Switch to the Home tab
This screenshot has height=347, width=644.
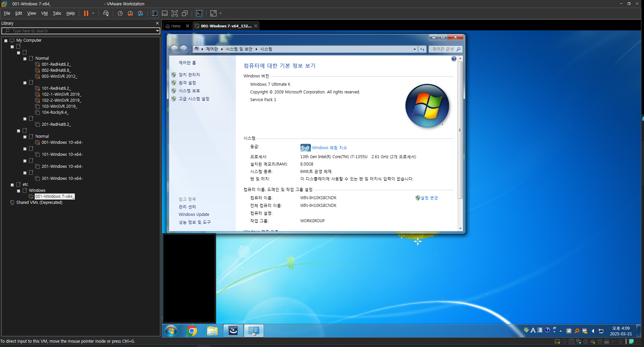[173, 26]
